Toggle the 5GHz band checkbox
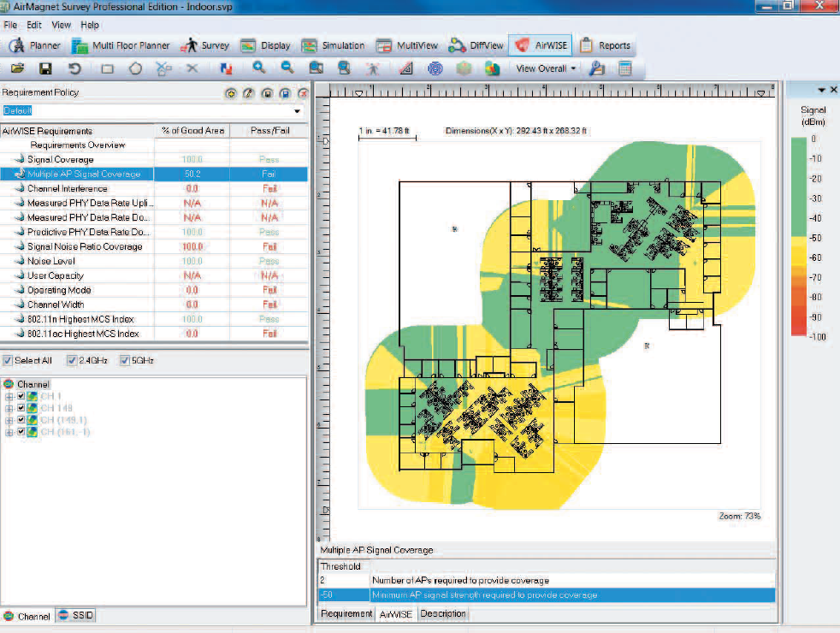 point(126,360)
